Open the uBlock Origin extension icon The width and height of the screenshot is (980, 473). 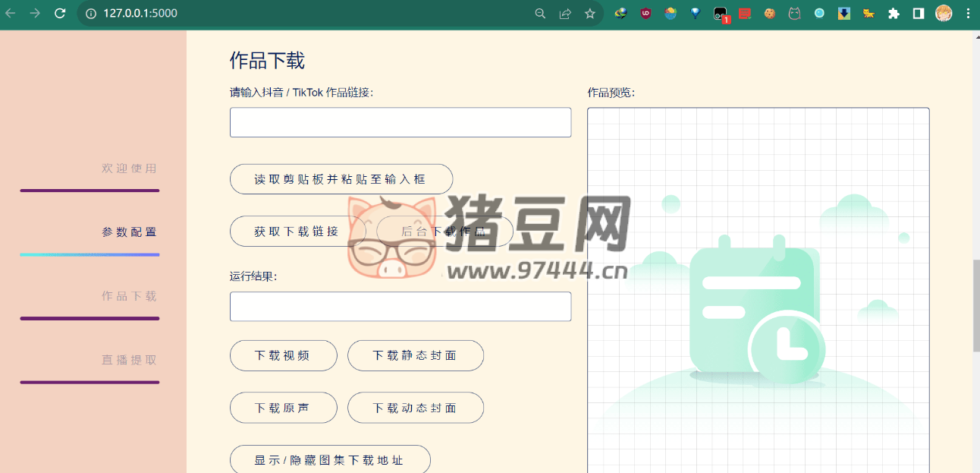click(645, 13)
